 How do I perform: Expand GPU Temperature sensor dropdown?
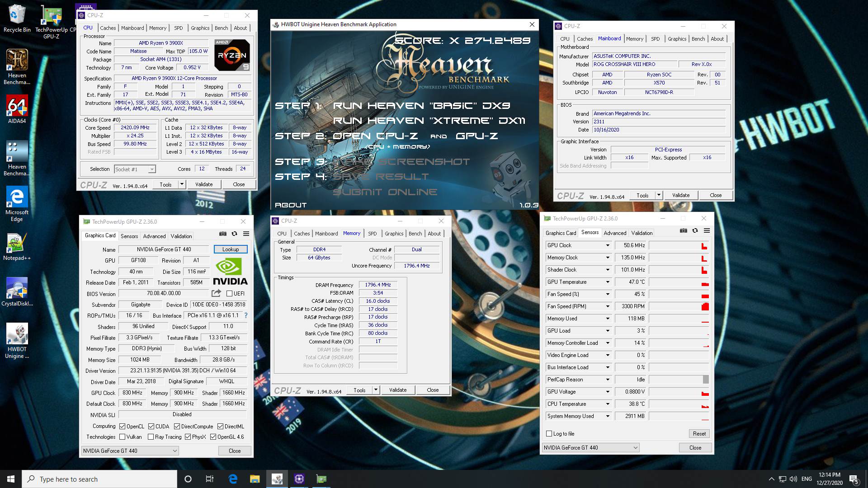coord(607,282)
